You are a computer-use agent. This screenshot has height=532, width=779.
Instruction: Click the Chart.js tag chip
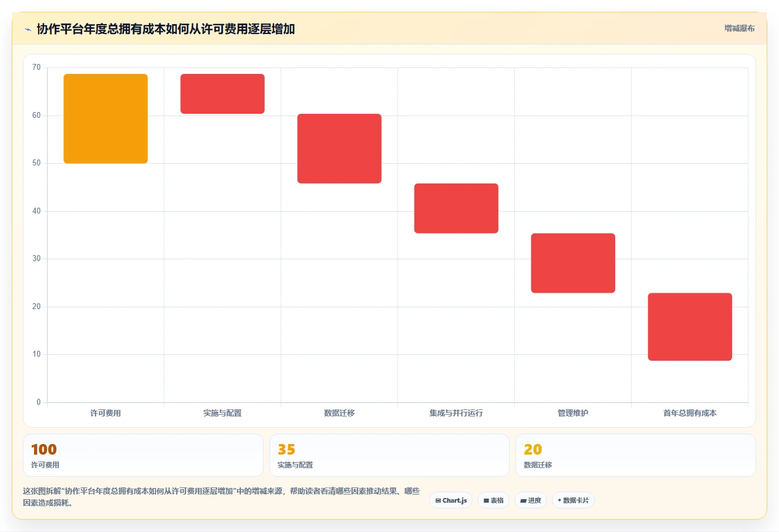pyautogui.click(x=451, y=500)
